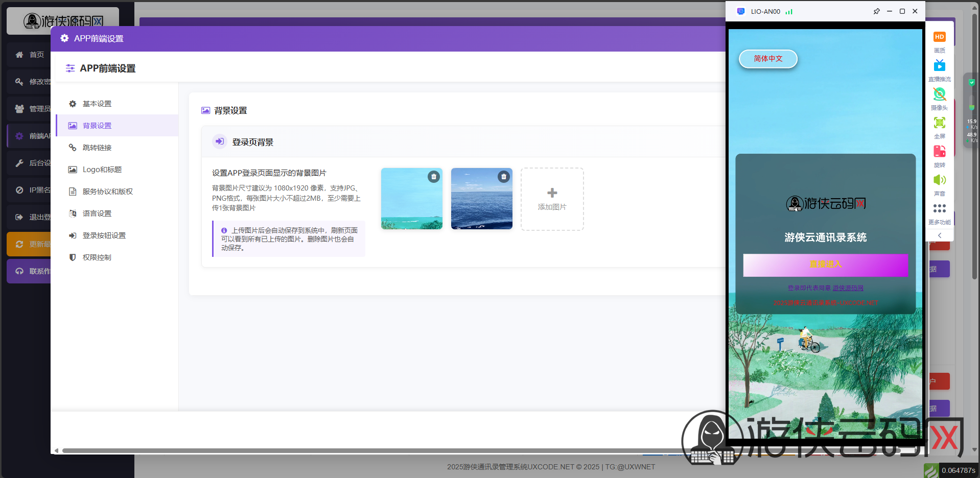
Task: Click the 游侠源码网 logo at top left
Action: [63, 21]
